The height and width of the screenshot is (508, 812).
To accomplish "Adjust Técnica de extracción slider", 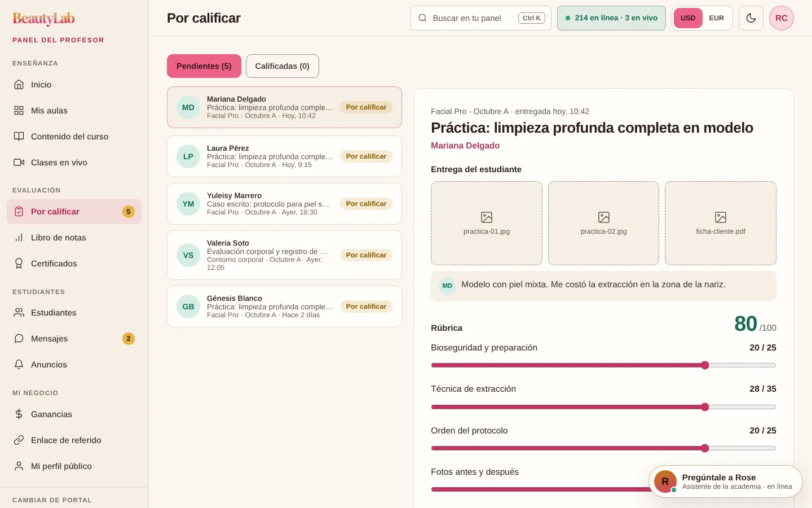I will 603,407.
